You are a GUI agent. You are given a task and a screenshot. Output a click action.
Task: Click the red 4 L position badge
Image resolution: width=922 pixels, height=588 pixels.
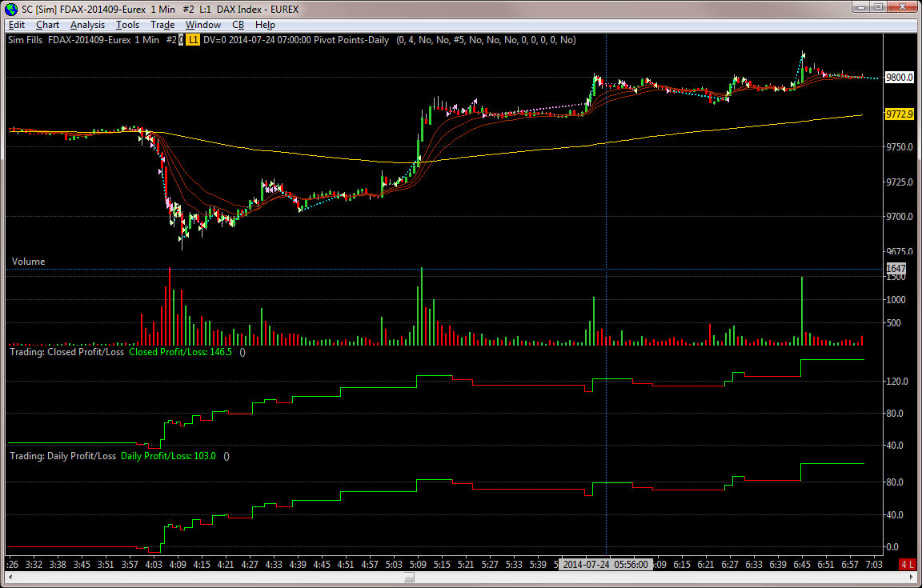[x=908, y=564]
